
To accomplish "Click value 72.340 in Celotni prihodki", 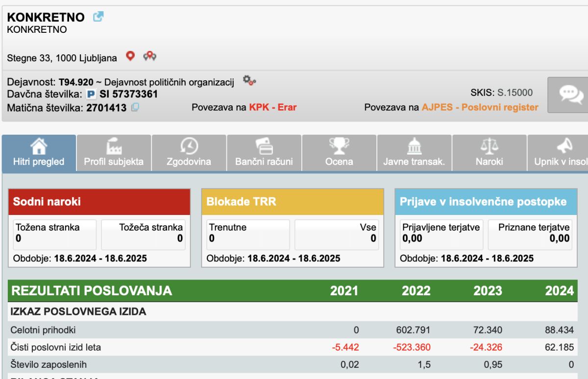I will [x=488, y=330].
